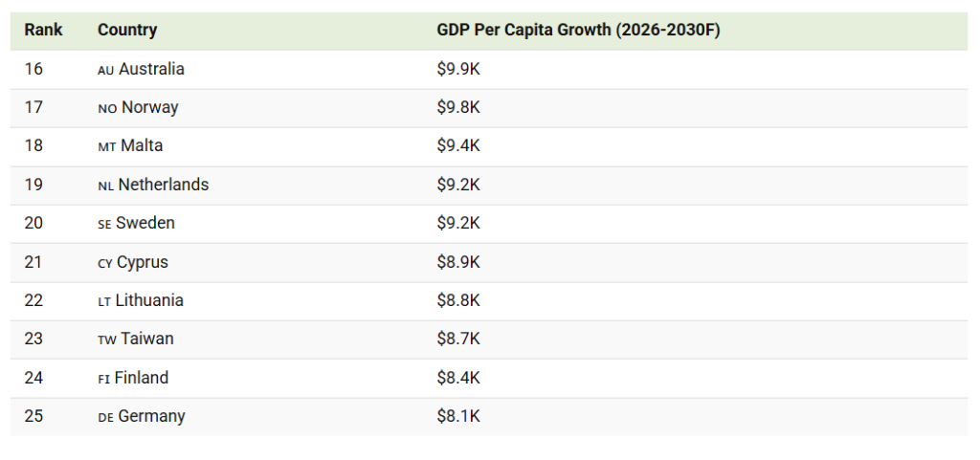Viewport: 980px width, 460px height.
Task: Click the LT flag code beside Lithuania
Action: [x=104, y=301]
